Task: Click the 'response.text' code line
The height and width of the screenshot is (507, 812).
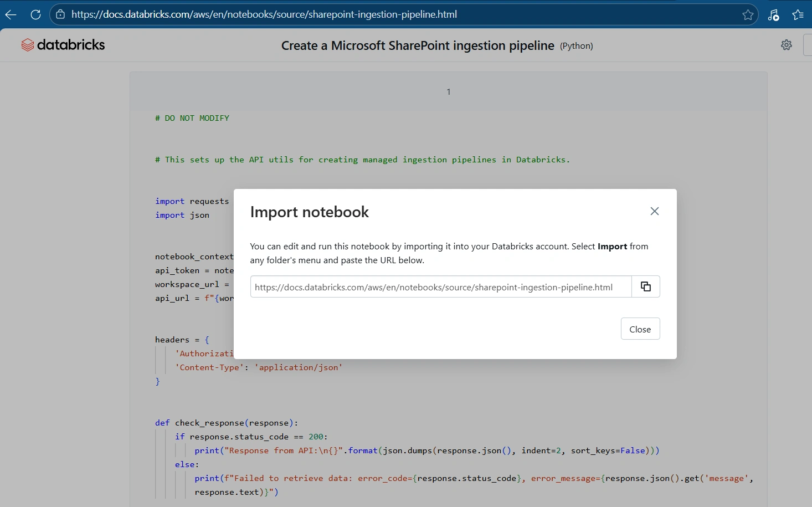Action: coord(237,492)
